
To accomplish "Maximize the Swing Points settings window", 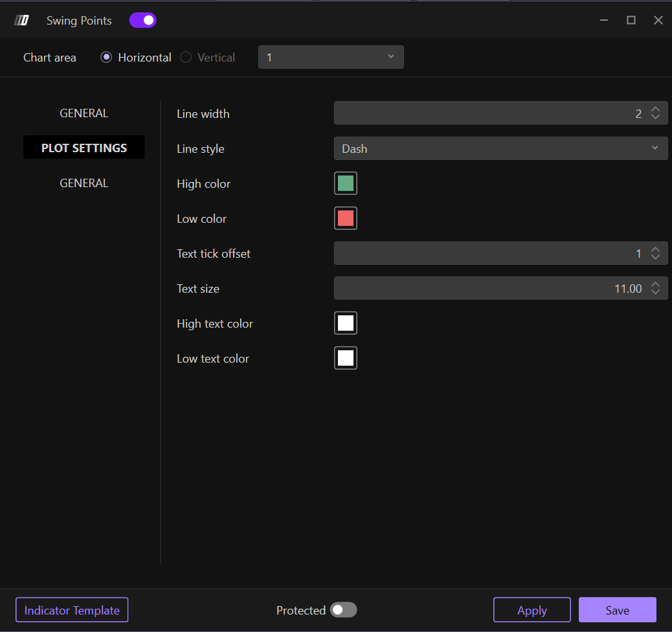I will pos(631,21).
